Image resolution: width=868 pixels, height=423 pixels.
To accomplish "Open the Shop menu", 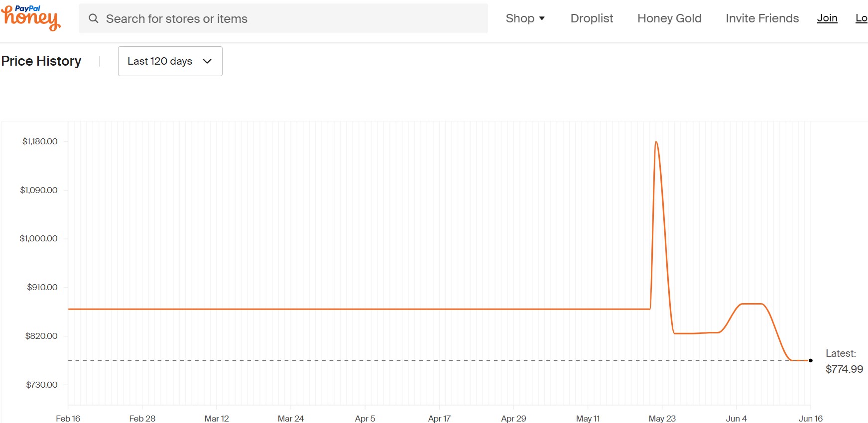I will coord(520,18).
